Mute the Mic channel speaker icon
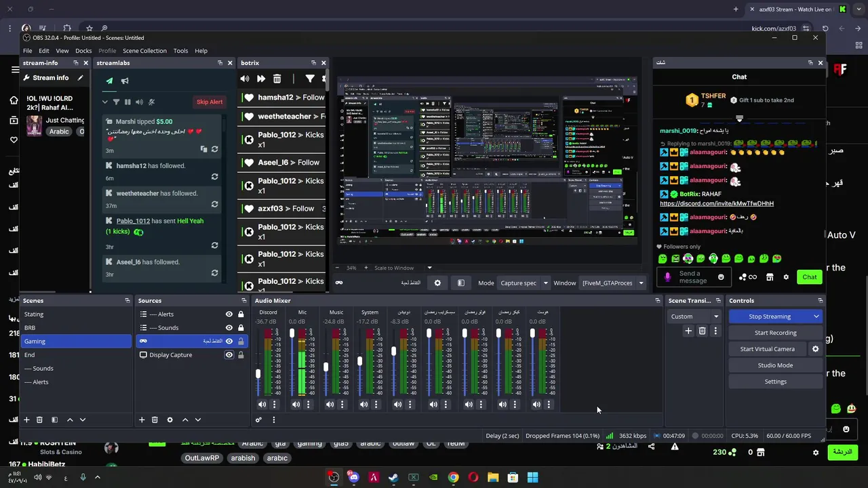This screenshot has width=868, height=488. point(296,405)
